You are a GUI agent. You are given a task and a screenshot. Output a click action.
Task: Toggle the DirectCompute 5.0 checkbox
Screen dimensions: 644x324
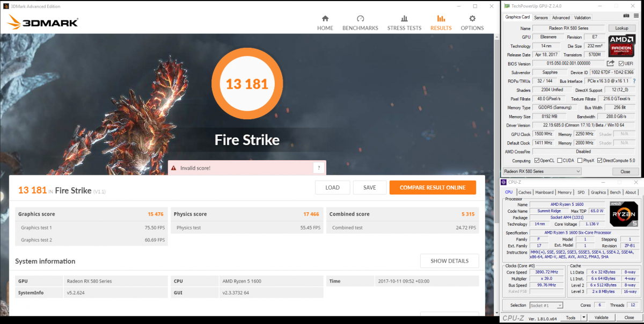(601, 160)
